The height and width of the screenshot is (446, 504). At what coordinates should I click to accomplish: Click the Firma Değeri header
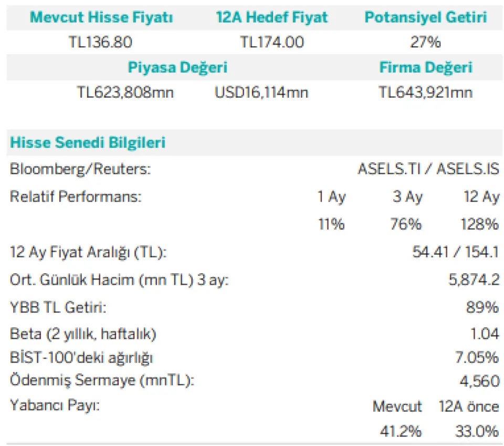426,68
